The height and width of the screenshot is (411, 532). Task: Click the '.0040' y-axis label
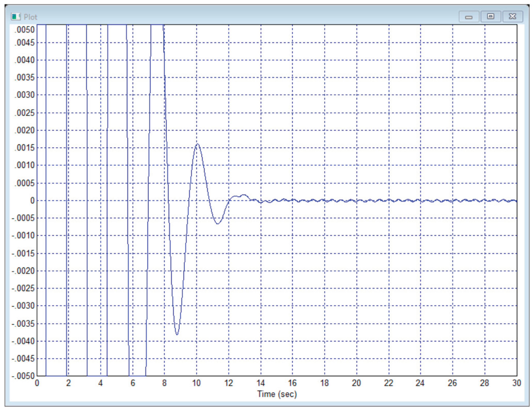(25, 60)
